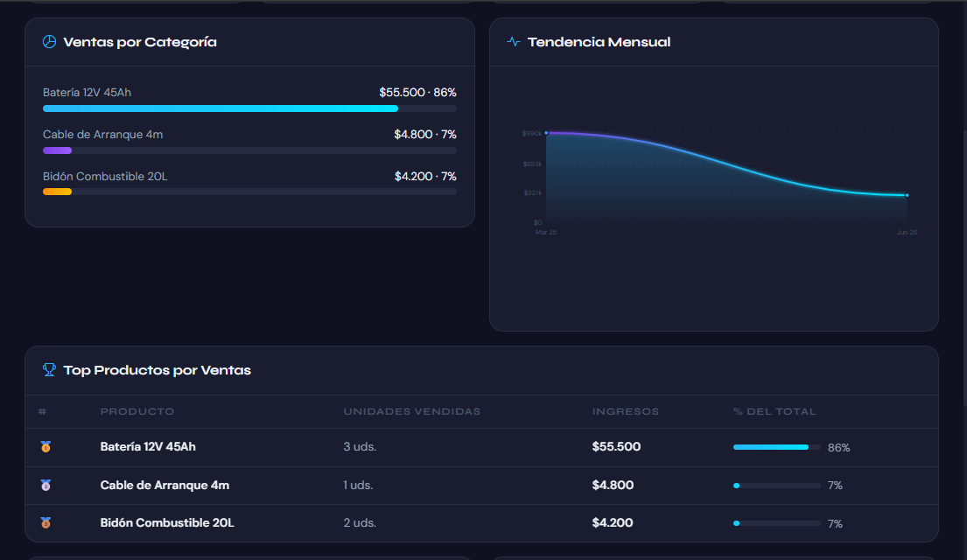Click the pulse icon beside Tendencia Mensual
Image resolution: width=967 pixels, height=560 pixels.
point(513,42)
